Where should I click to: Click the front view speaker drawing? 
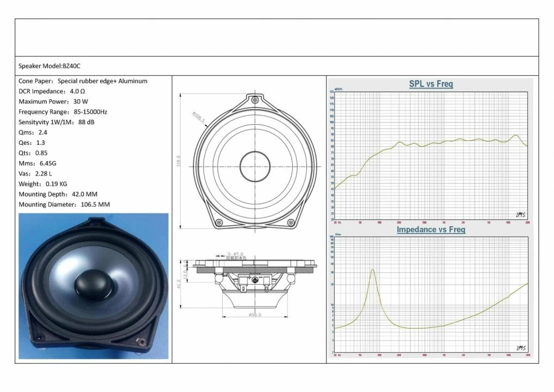point(255,163)
